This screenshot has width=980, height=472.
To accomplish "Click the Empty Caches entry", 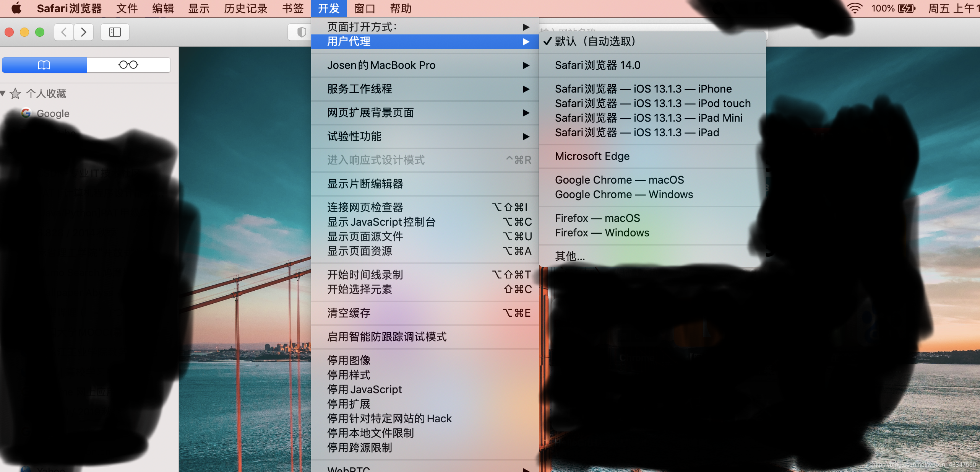I will click(349, 313).
